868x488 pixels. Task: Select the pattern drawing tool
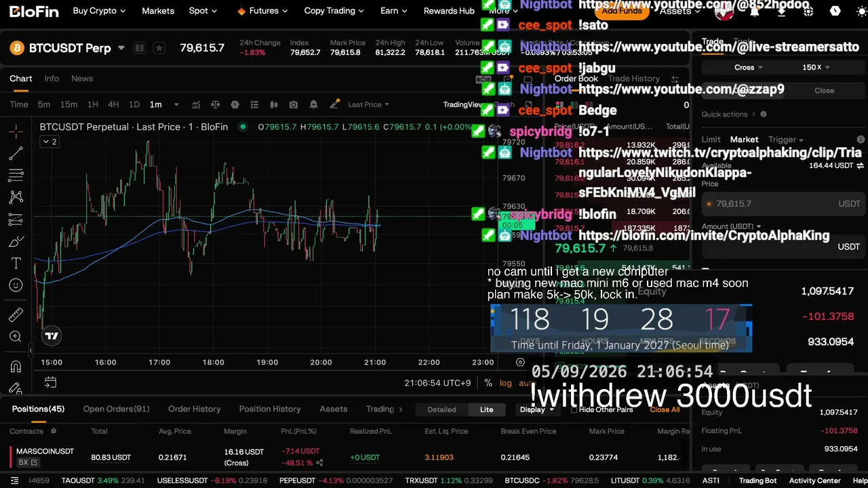(x=16, y=197)
